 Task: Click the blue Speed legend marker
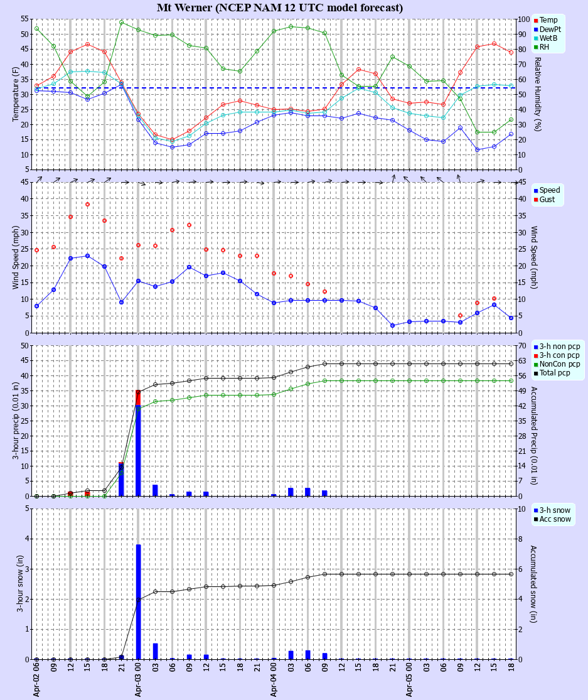tap(537, 190)
